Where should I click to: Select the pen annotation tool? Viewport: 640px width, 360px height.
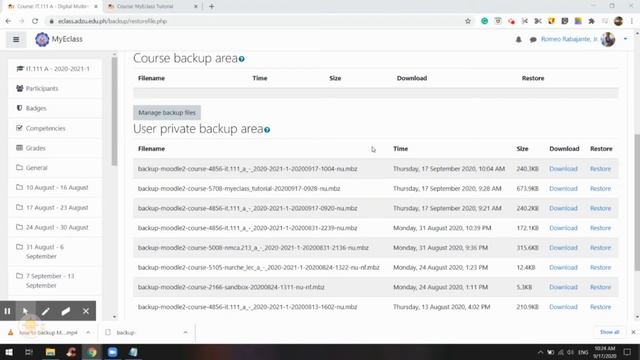(45, 311)
